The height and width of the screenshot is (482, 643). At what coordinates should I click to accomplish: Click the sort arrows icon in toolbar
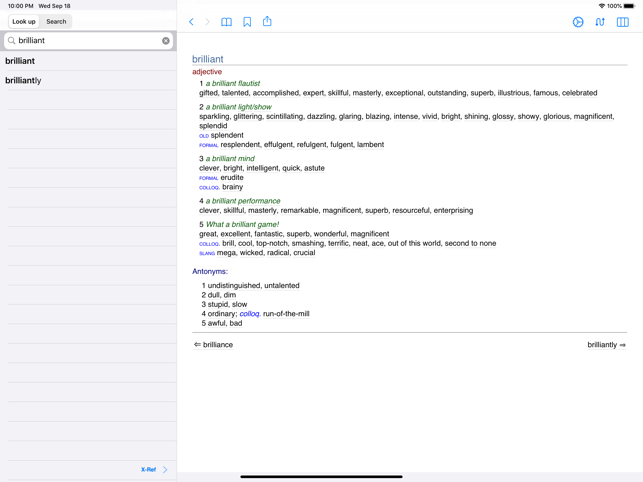(x=600, y=22)
